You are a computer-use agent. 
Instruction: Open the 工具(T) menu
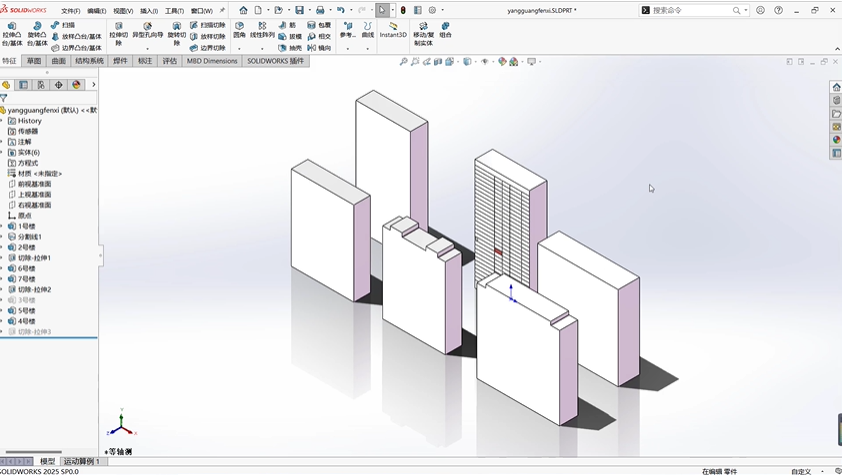coord(174,11)
